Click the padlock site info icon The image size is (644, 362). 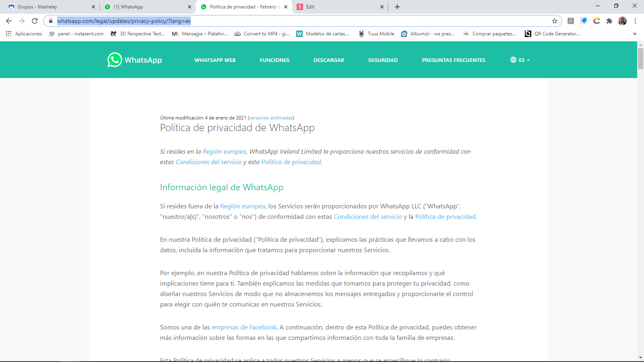point(51,21)
